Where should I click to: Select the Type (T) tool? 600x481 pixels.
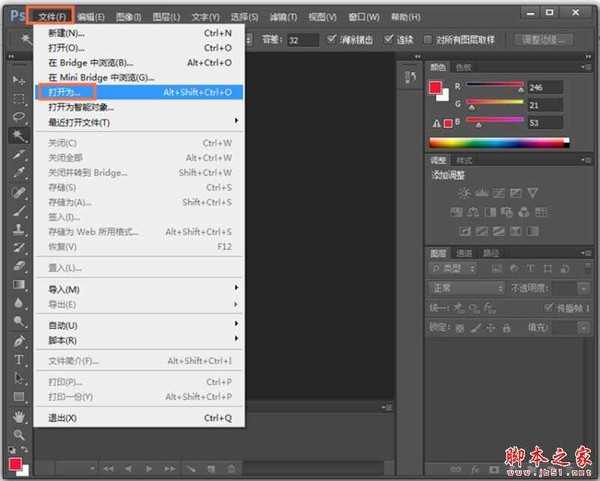pos(19,359)
